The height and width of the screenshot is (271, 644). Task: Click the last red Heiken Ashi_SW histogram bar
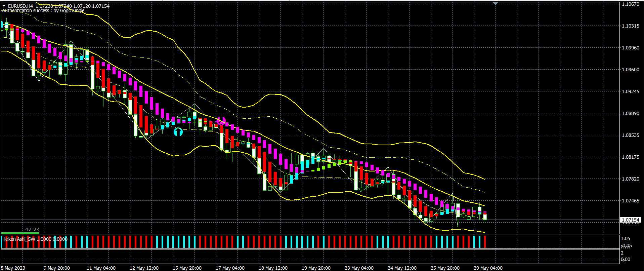click(485, 242)
